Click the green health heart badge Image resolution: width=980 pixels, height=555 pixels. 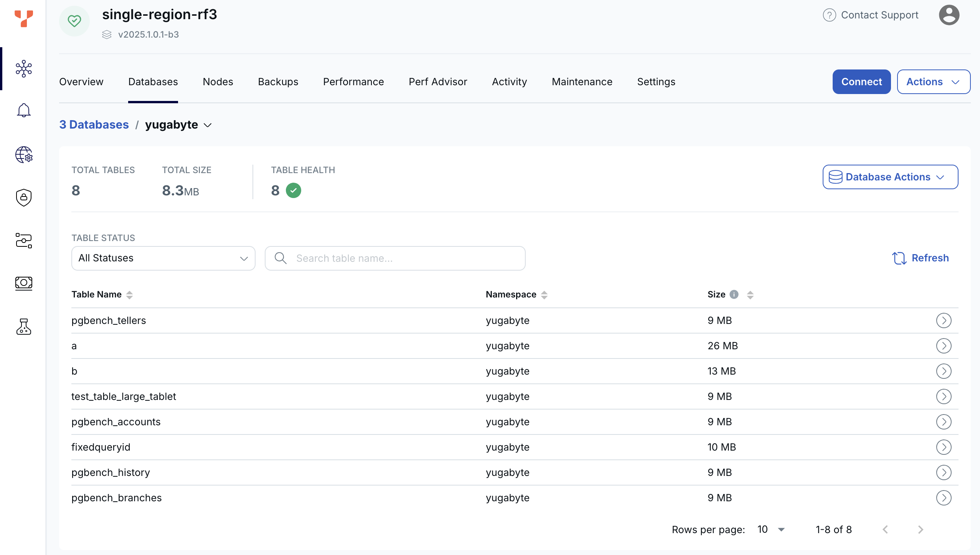coord(74,21)
